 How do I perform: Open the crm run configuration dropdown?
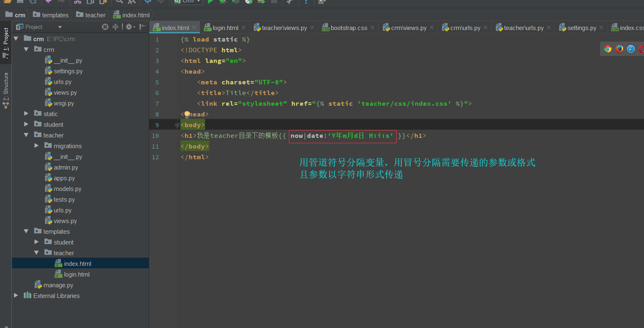coord(187,2)
